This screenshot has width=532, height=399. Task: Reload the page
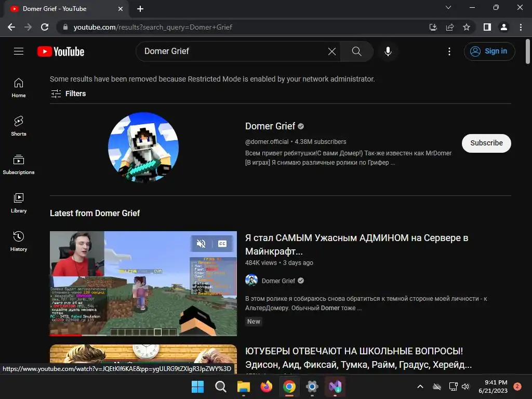pyautogui.click(x=45, y=27)
